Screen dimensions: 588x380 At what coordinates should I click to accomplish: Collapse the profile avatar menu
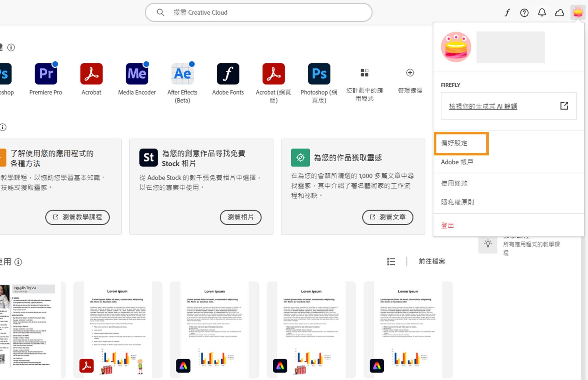point(578,13)
